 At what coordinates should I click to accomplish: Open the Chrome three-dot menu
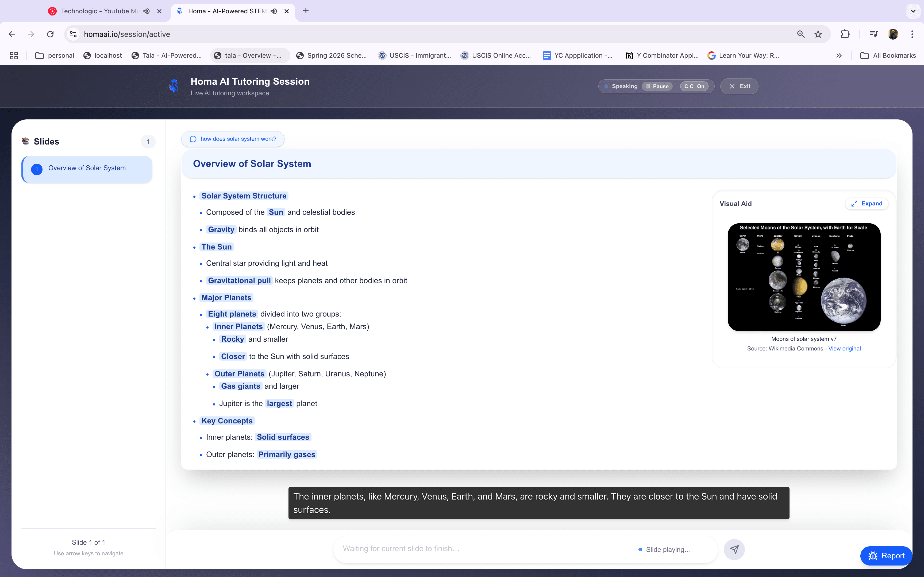coord(912,34)
